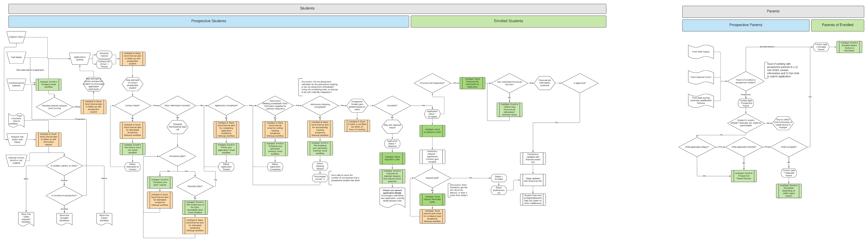Screen dimensions: 868x242
Task: Select the Schedule your Q&A nurture box
Action: tap(160, 183)
